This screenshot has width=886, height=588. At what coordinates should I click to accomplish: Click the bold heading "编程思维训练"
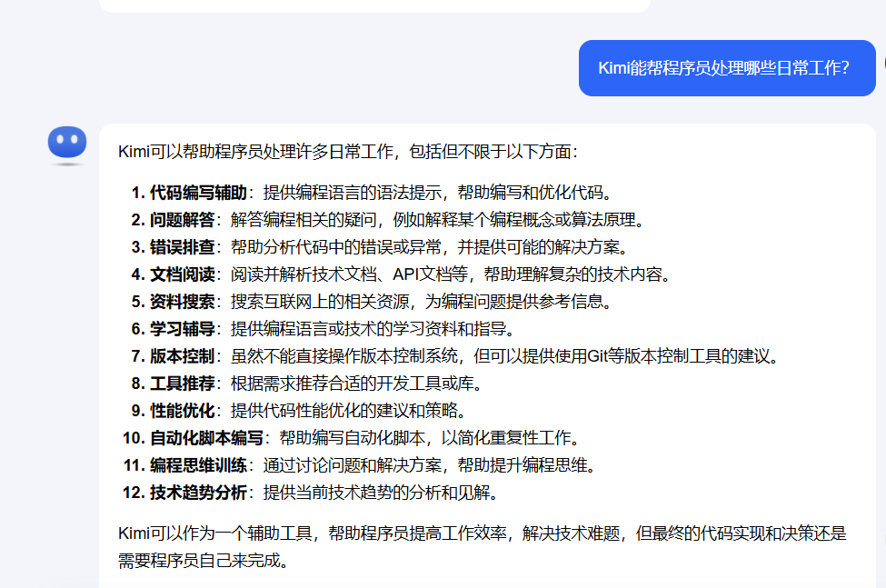coord(198,465)
